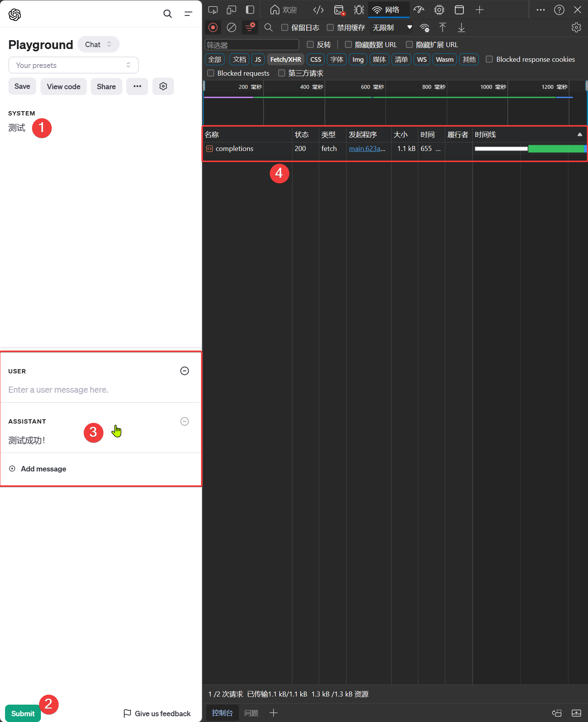Sort by 时间线 column arrow
Screen dimensions: 588x722
click(x=580, y=134)
